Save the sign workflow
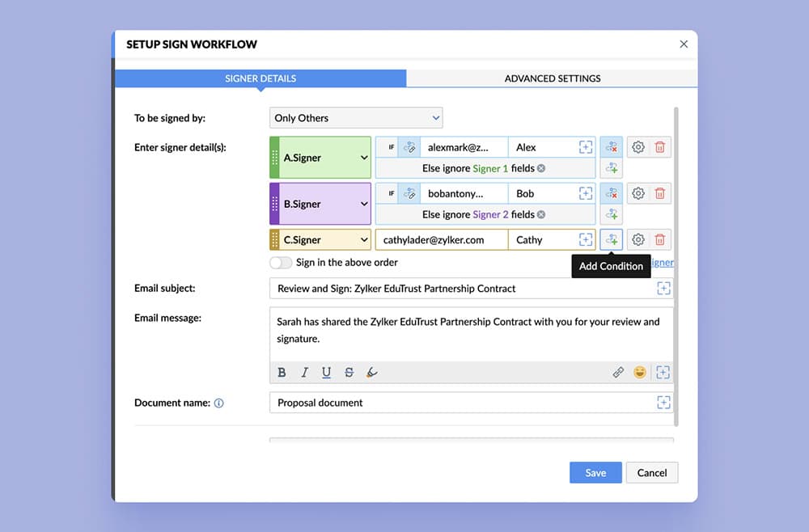 (x=595, y=473)
